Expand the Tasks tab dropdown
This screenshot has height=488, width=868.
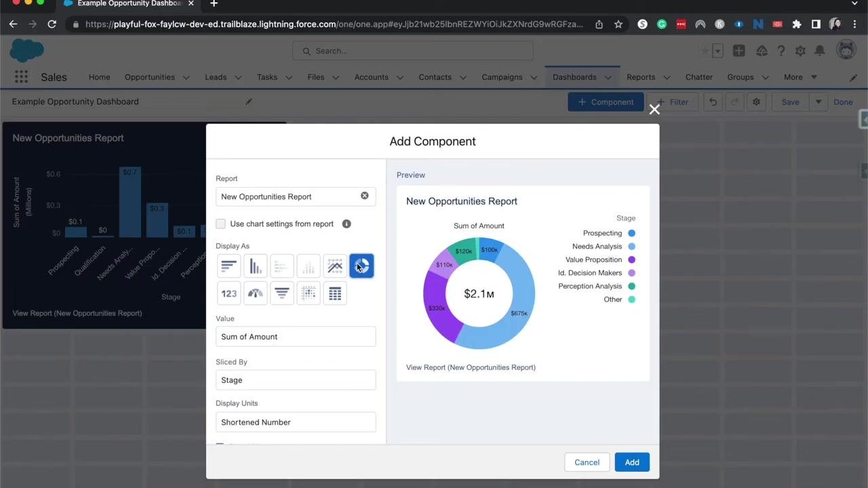tap(289, 77)
